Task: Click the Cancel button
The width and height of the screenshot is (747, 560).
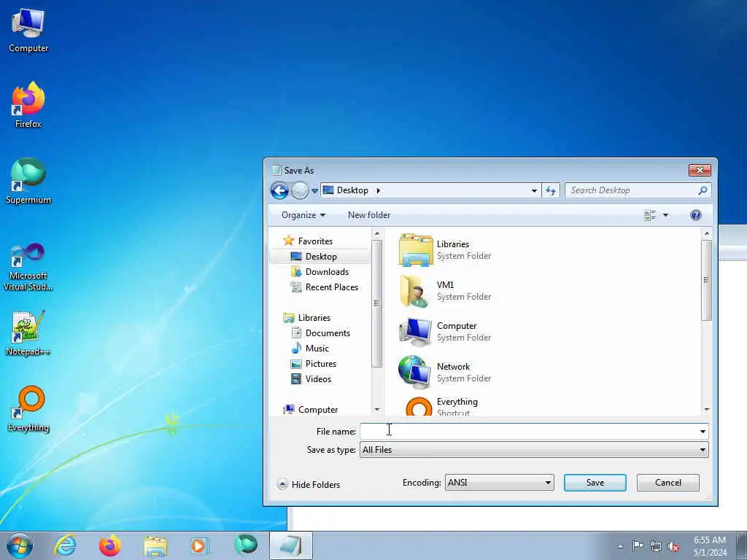Action: (x=668, y=483)
